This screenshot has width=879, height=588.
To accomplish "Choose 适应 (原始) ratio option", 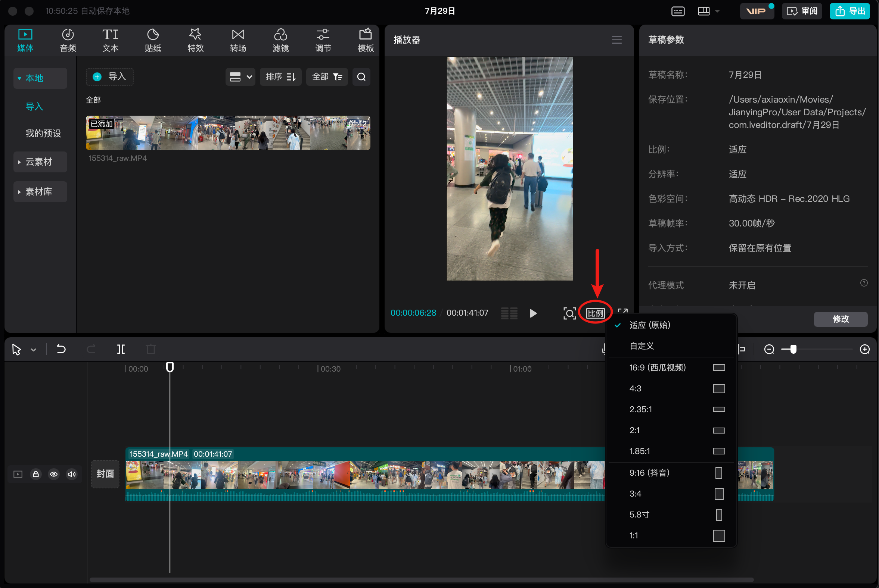I will pos(671,325).
